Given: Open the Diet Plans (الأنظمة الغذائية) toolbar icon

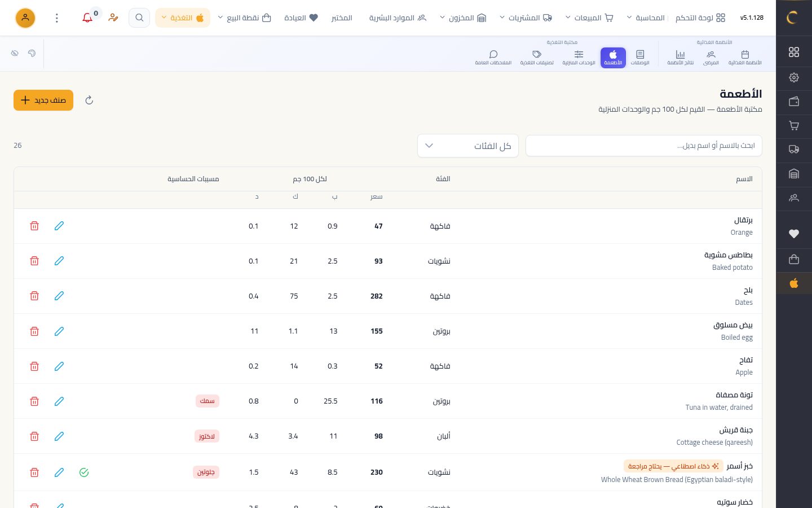Looking at the screenshot, I should 744,58.
